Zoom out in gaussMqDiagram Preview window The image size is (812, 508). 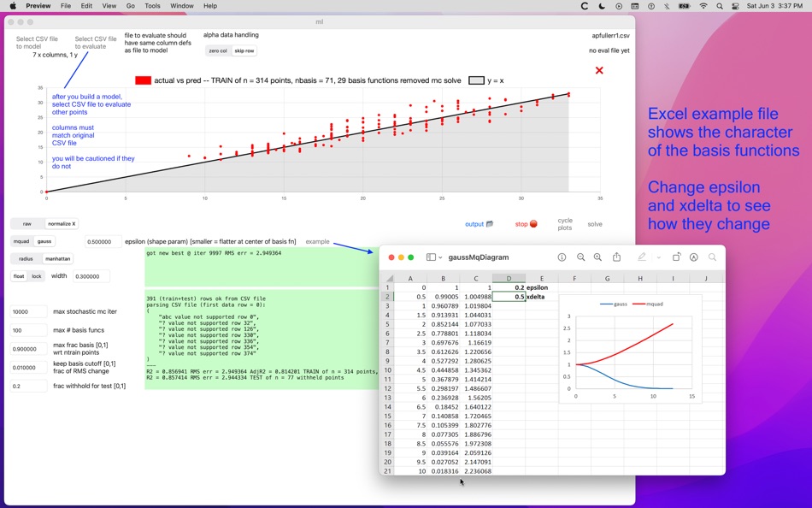click(580, 257)
